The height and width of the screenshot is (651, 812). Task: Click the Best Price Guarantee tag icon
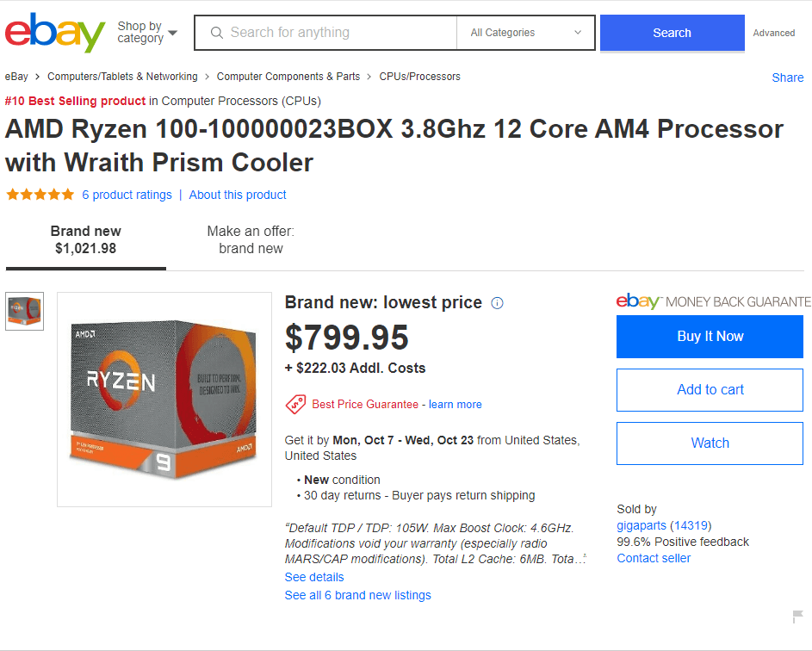pyautogui.click(x=294, y=404)
